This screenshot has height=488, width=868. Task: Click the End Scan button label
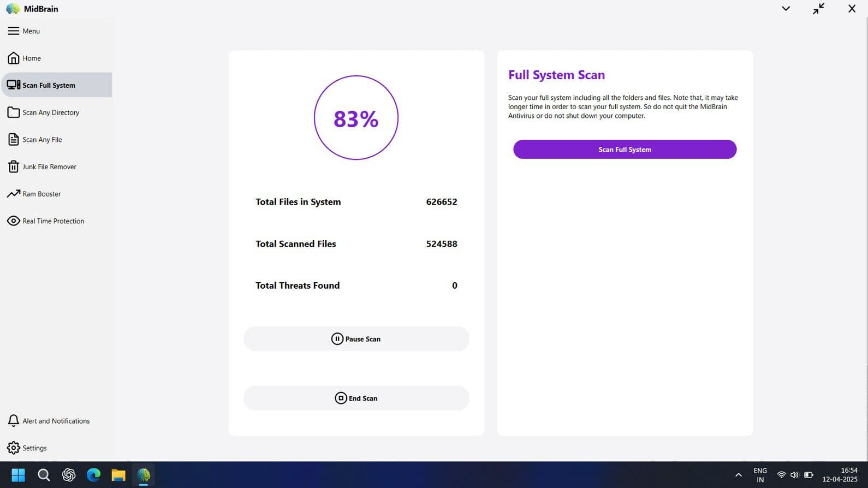[x=363, y=398]
